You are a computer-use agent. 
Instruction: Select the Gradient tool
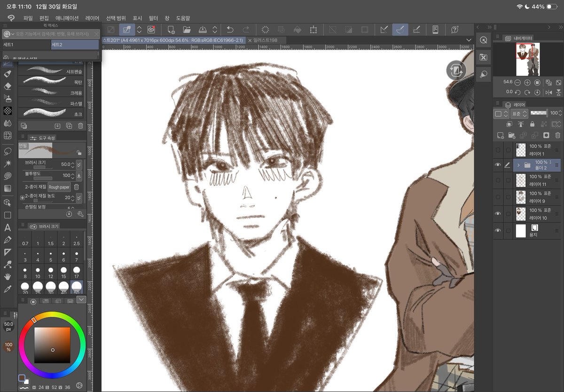(8, 188)
